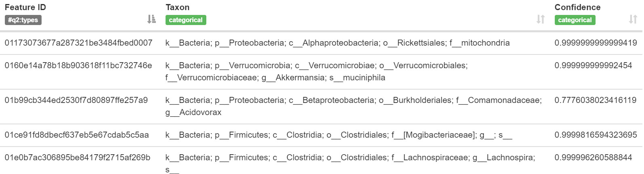Select the Confidence column header text

(x=577, y=7)
